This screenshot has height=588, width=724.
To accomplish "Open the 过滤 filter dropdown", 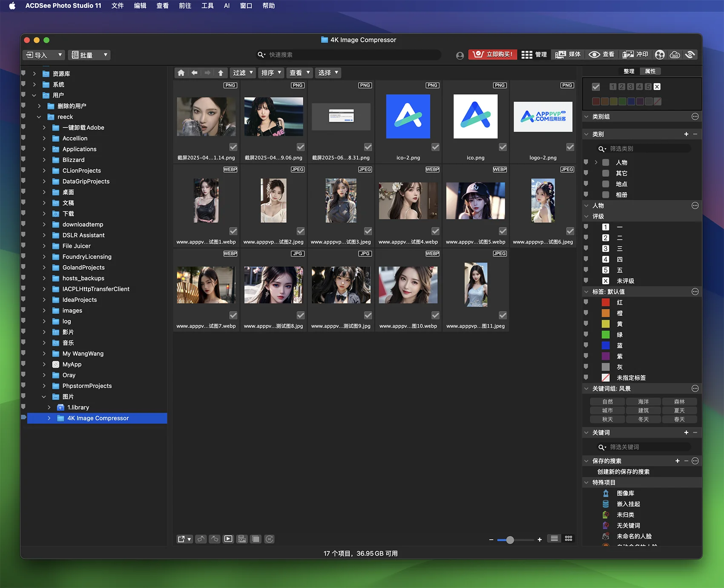I will [x=243, y=73].
